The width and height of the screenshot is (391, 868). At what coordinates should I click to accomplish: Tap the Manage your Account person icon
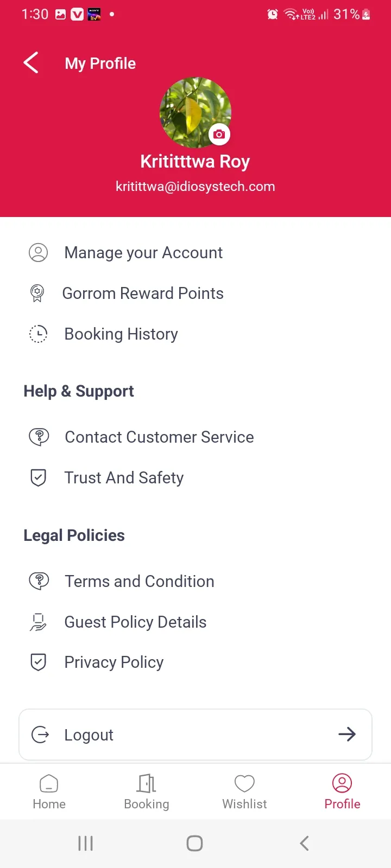[x=38, y=253]
